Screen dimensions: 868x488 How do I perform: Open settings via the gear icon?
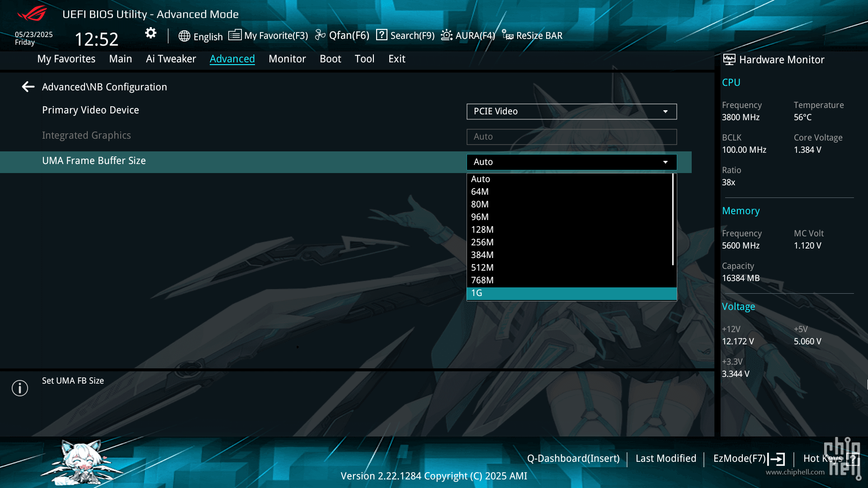(151, 33)
